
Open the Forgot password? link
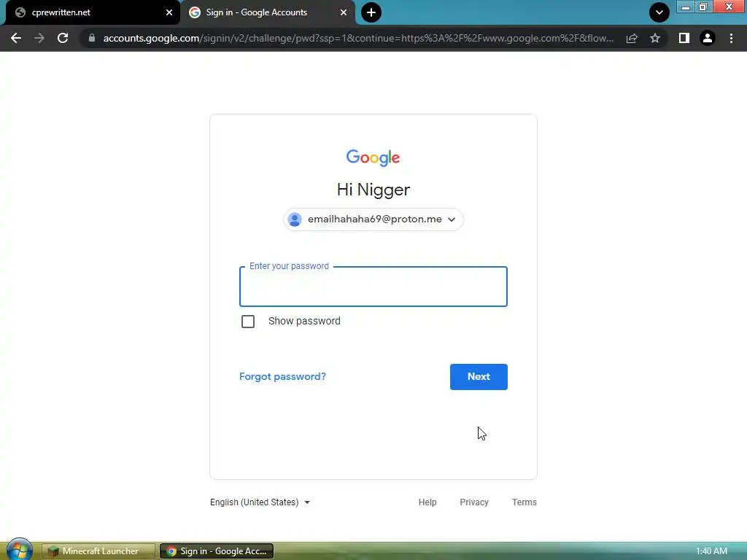tap(282, 377)
